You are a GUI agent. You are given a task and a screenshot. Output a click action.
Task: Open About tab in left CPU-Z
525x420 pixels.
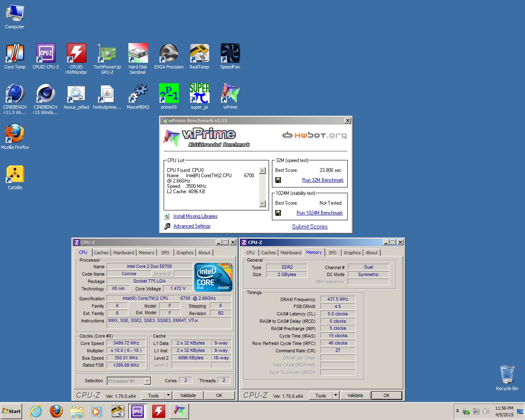point(204,253)
